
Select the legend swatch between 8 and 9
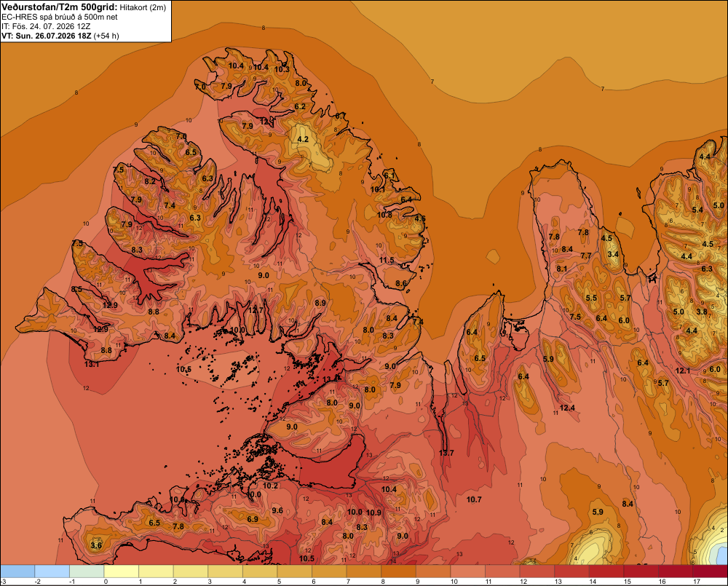tap(398, 571)
